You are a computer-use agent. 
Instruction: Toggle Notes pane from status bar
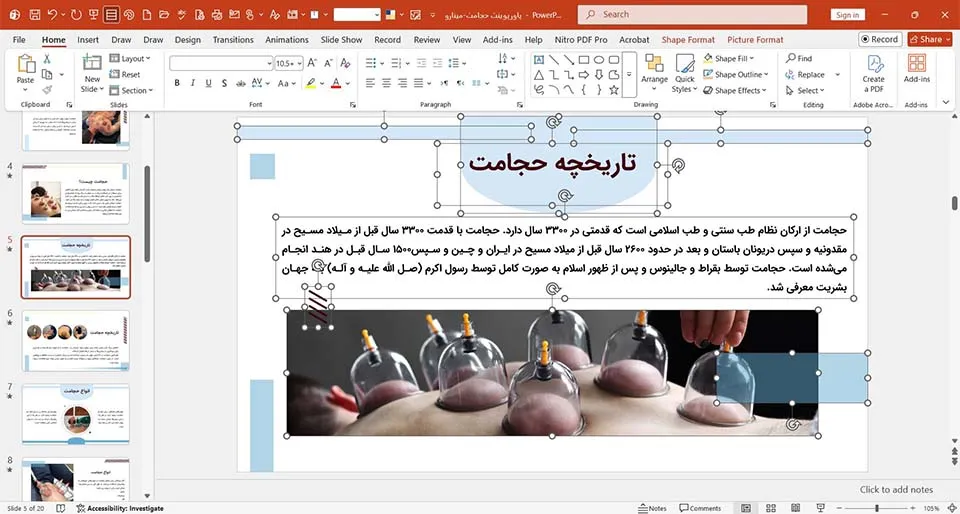652,508
